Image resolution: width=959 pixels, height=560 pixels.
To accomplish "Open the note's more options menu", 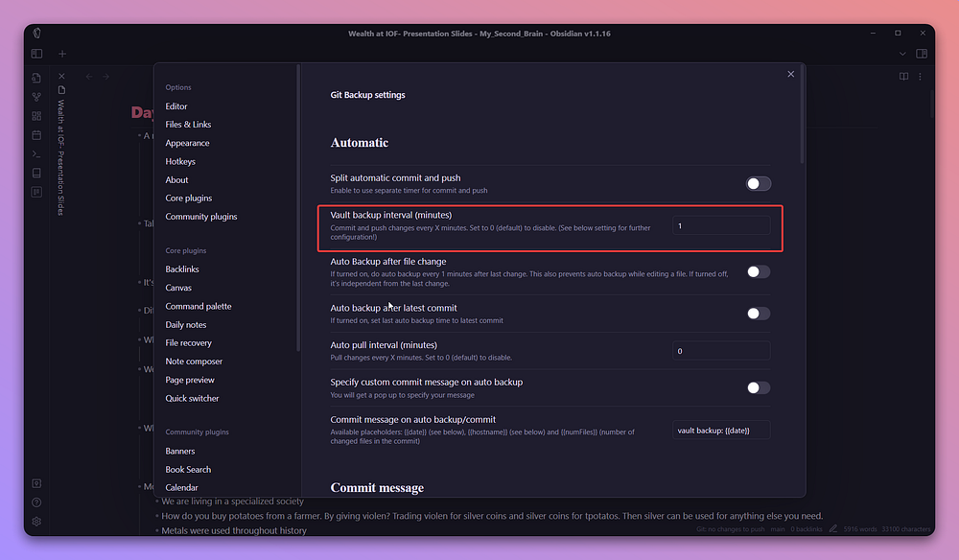I will (922, 77).
